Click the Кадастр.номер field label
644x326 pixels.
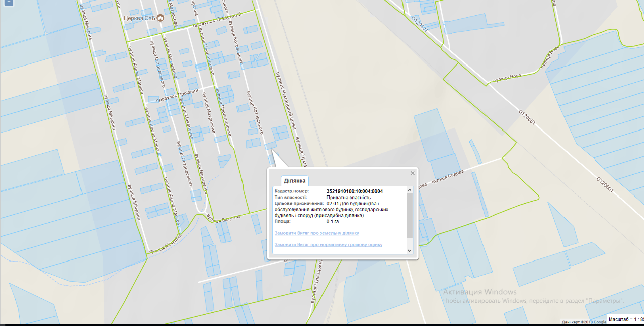(x=292, y=191)
